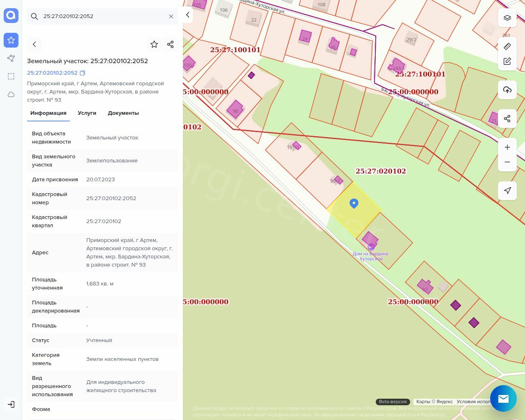Switch to the Информация tab
525x420 pixels.
click(x=48, y=113)
